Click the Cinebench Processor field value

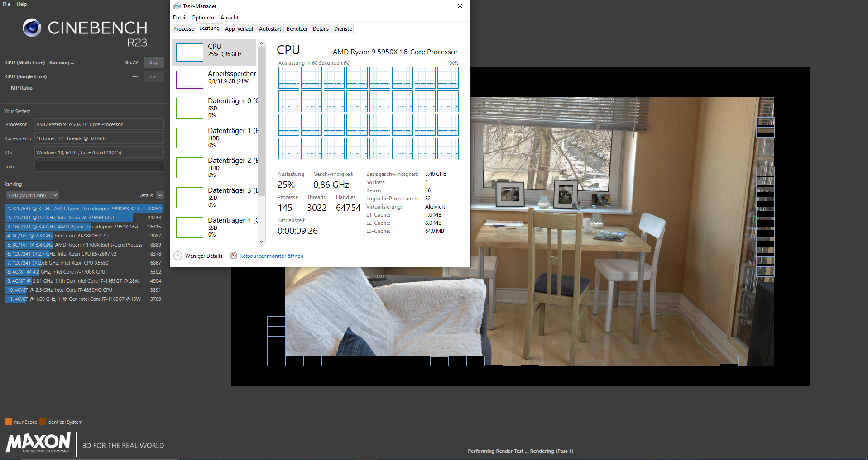99,124
